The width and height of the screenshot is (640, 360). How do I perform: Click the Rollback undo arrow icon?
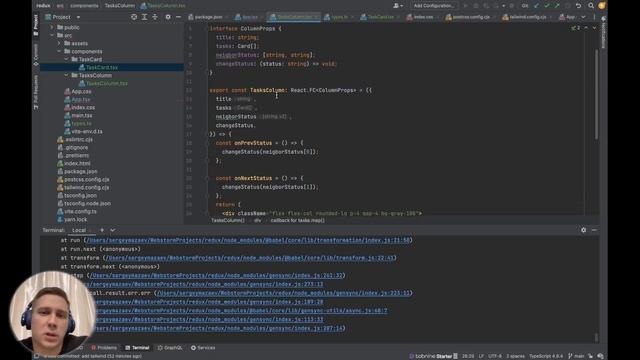coord(578,6)
